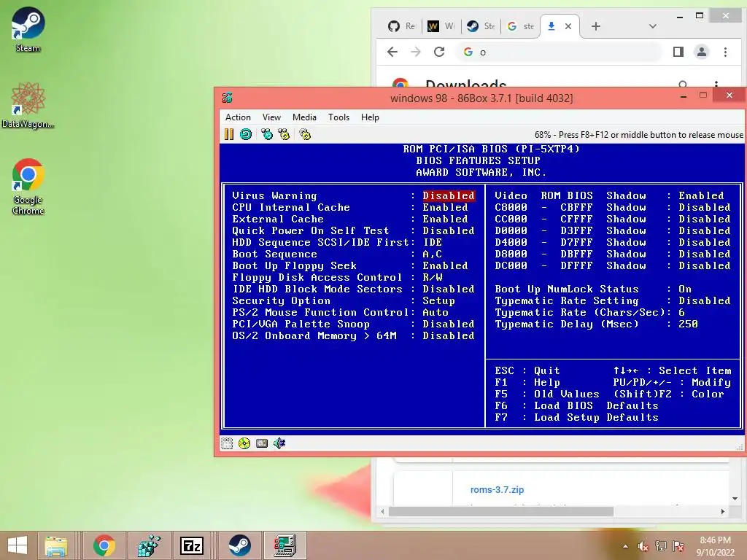
Task: Click the 'Quick Power On Self Test' row
Action: [353, 230]
